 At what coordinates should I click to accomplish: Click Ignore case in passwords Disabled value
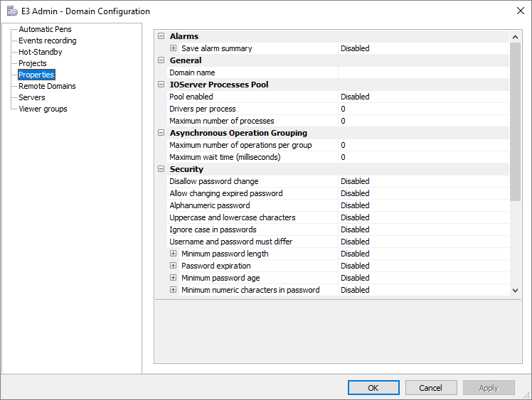coord(424,229)
